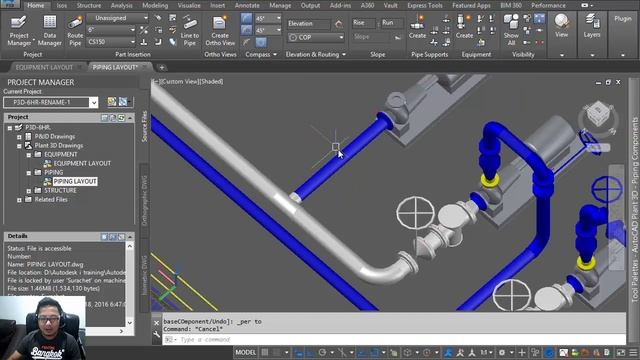The image size is (640, 360).
Task: Toggle the second compass tolerance button
Action: (x=246, y=30)
